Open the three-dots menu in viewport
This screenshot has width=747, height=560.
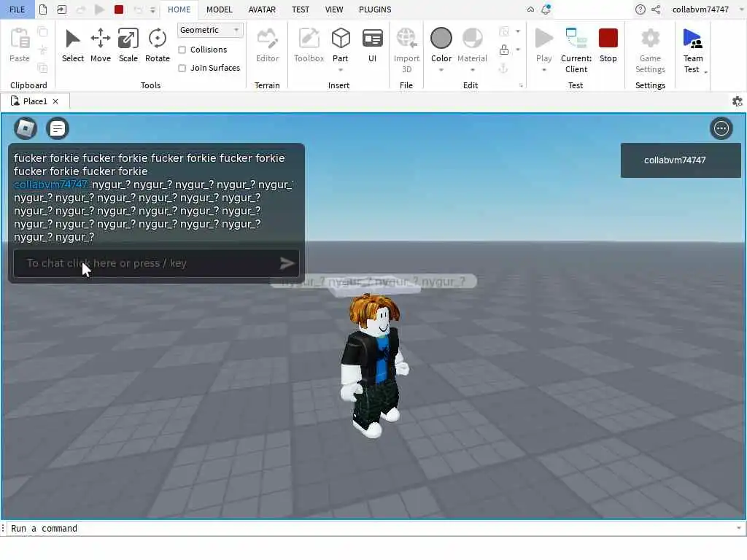[x=721, y=128]
